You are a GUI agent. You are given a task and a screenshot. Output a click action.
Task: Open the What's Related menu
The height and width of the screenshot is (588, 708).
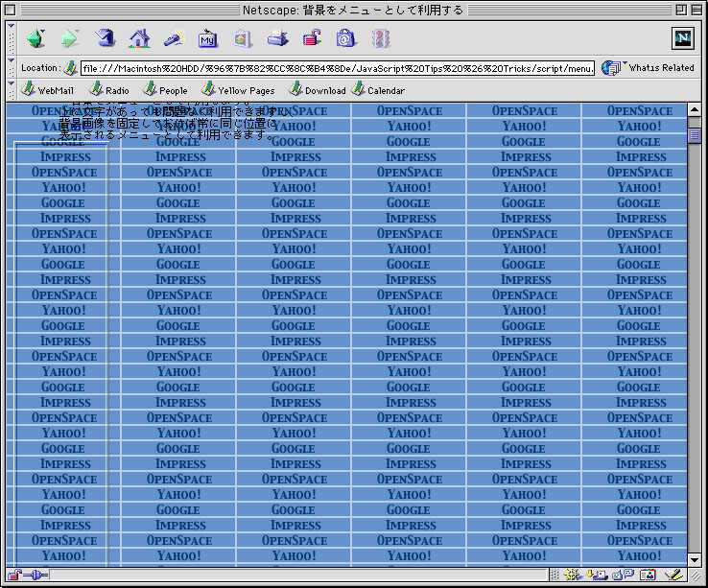tap(648, 68)
